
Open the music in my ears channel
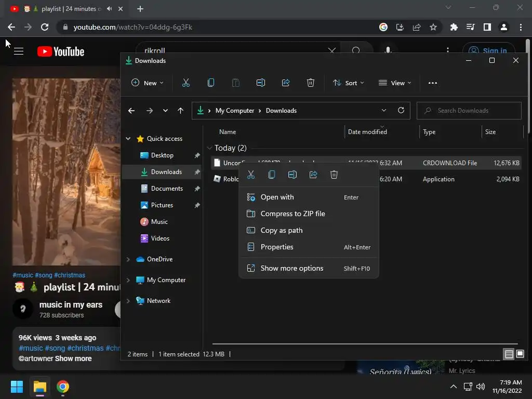pos(71,304)
